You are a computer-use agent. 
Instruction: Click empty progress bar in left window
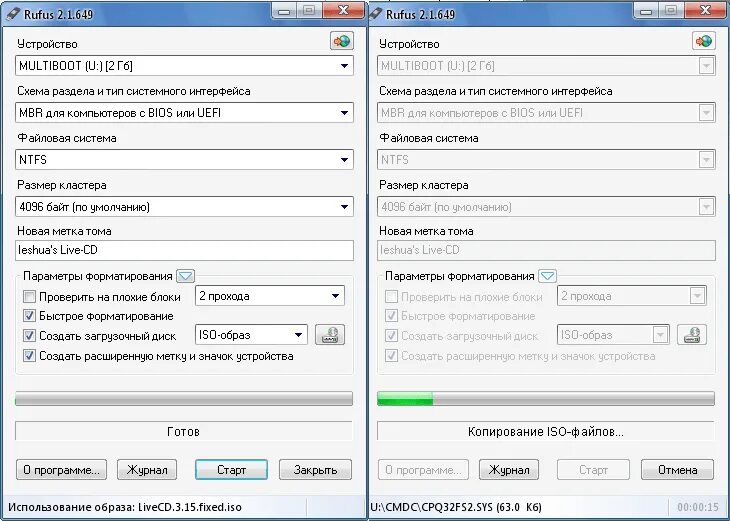184,399
